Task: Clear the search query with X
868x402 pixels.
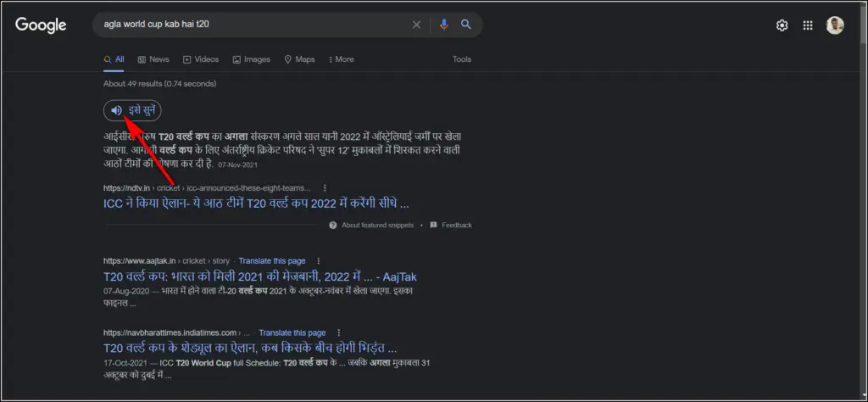Action: point(416,25)
